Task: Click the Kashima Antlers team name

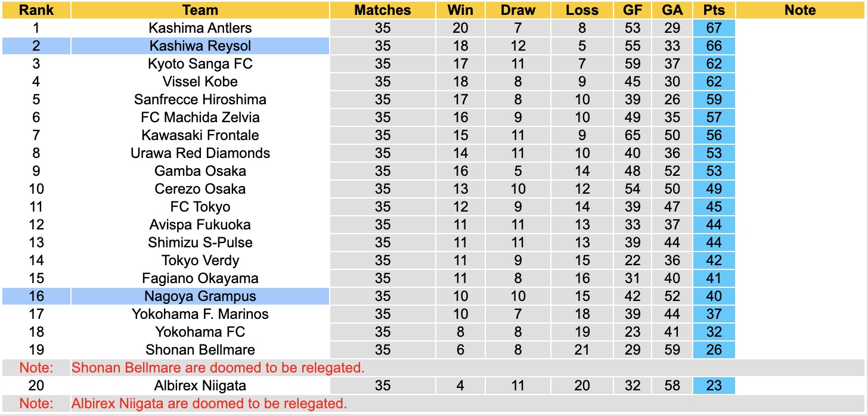Action: 200,28
